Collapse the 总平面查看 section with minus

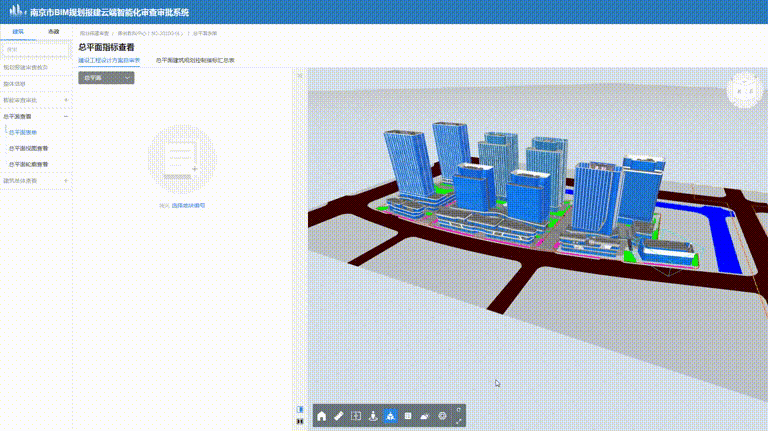coord(66,117)
